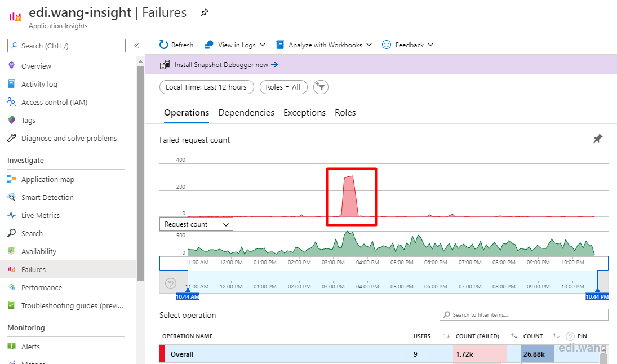Click the Tags icon

11,119
